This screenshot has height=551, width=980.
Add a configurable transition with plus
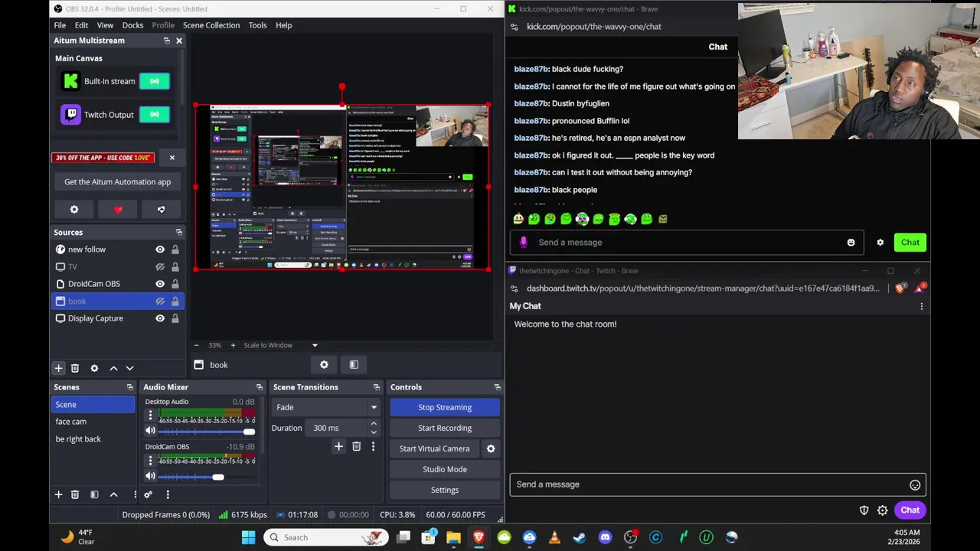coord(338,447)
